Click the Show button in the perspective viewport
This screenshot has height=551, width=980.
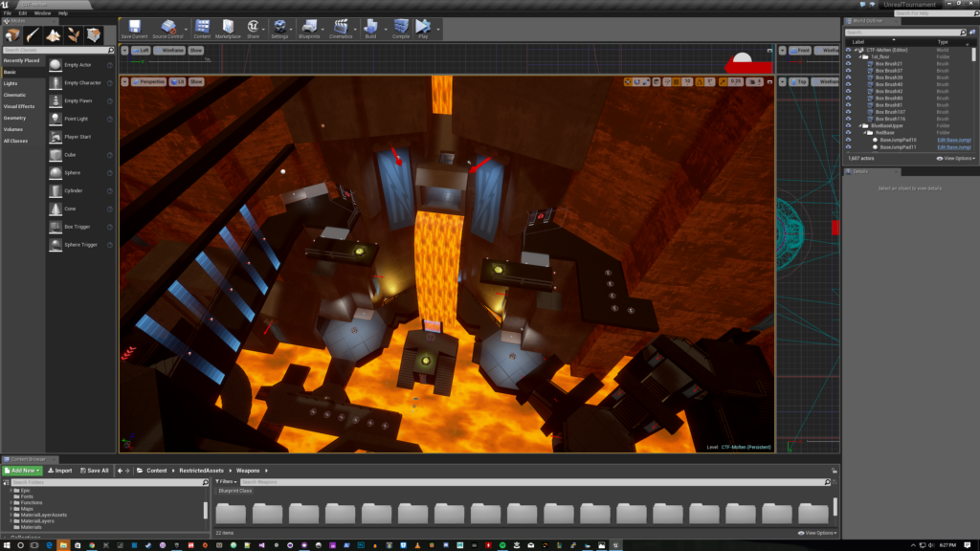click(196, 82)
